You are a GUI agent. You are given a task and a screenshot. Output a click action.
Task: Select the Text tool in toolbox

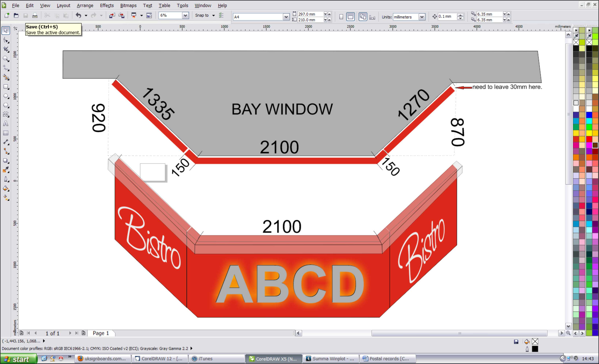pos(6,124)
